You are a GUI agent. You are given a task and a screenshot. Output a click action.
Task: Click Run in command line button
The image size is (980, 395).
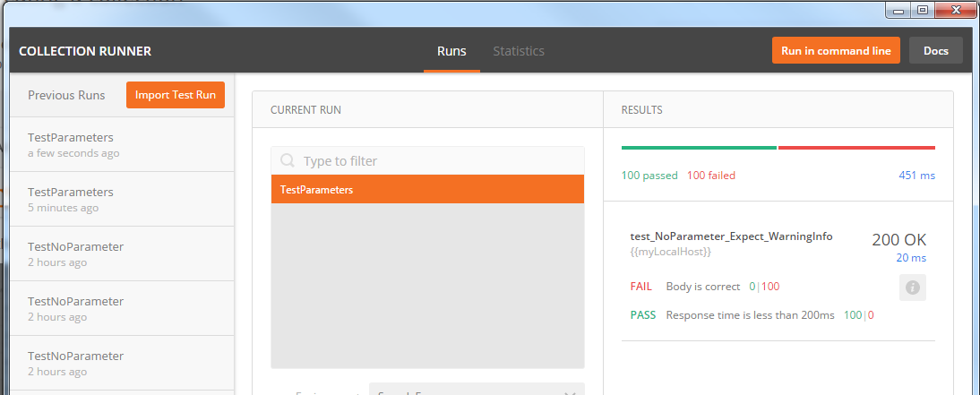coord(836,51)
